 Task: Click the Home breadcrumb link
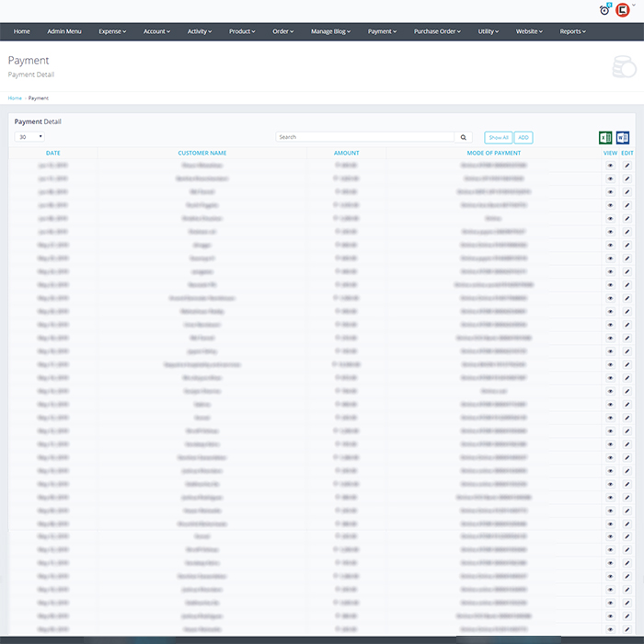tap(15, 98)
